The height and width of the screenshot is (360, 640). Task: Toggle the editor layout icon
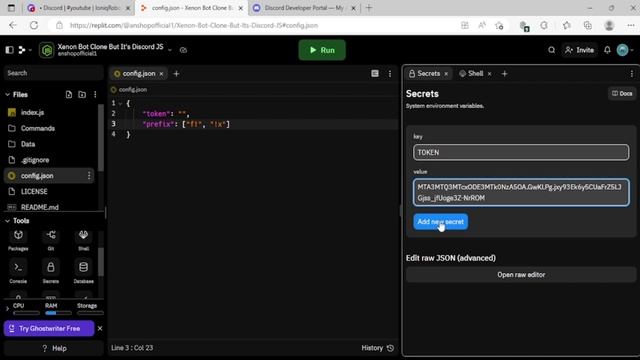(375, 73)
